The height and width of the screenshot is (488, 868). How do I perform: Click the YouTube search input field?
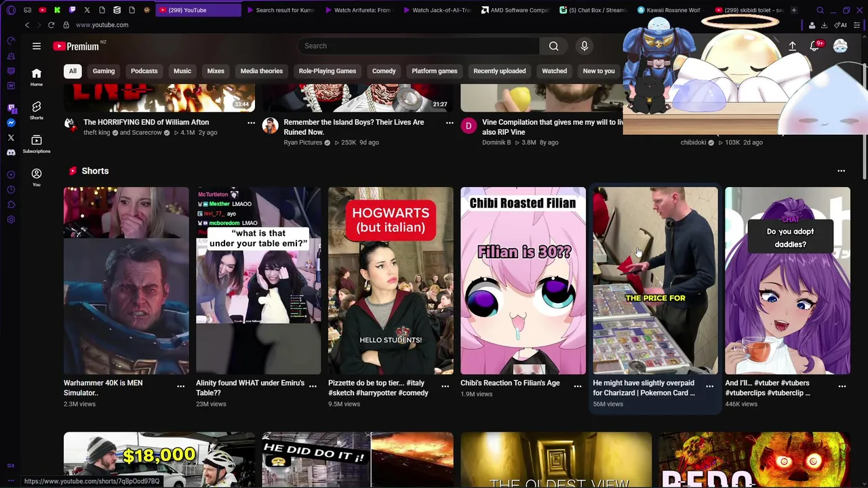coord(418,46)
